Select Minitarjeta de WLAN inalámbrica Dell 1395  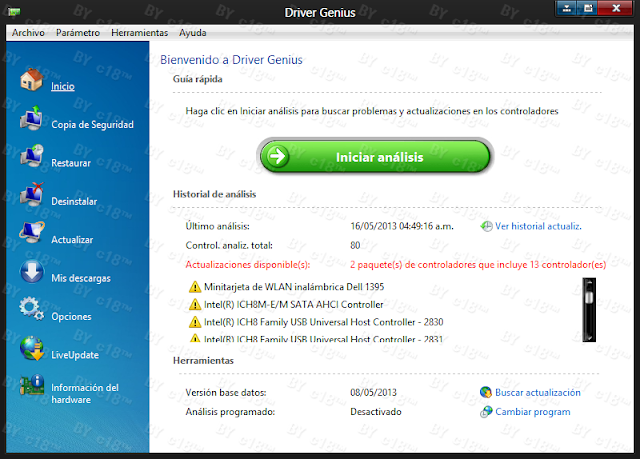click(x=294, y=287)
